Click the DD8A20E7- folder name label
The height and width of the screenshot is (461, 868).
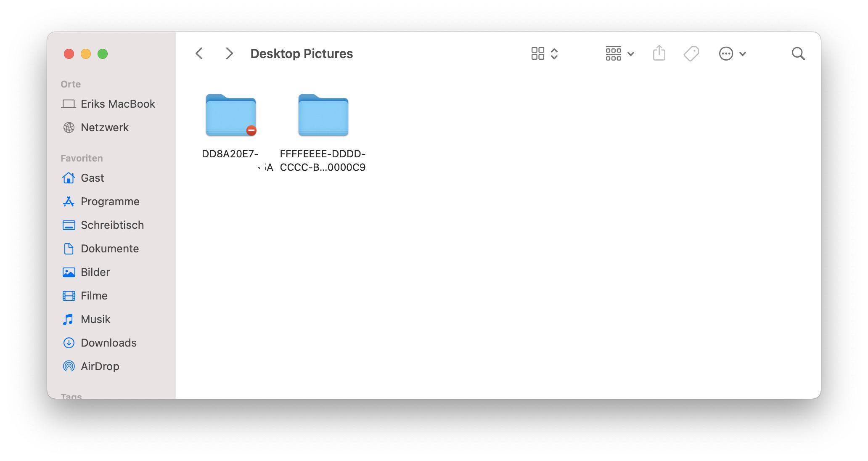(230, 154)
